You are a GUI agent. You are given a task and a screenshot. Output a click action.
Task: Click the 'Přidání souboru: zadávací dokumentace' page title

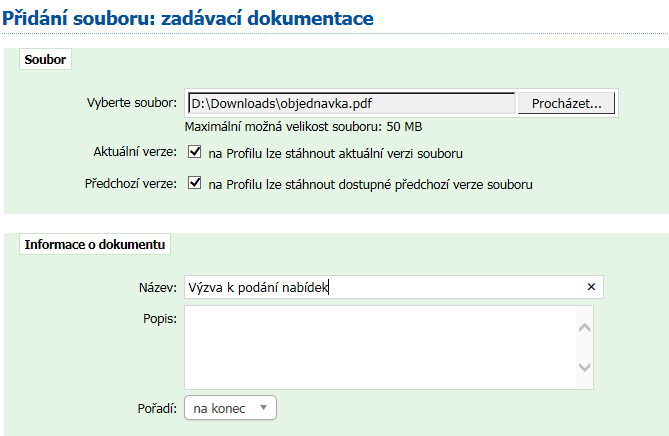tap(188, 18)
